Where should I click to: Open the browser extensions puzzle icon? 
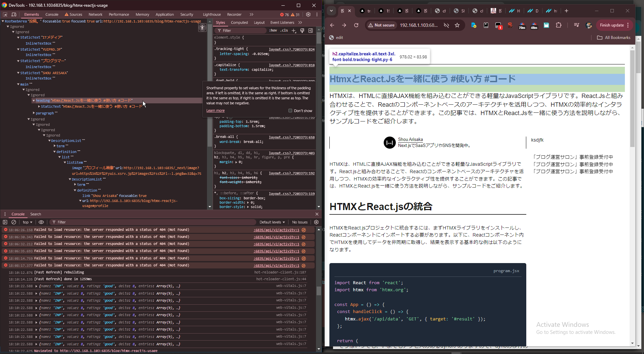click(559, 25)
